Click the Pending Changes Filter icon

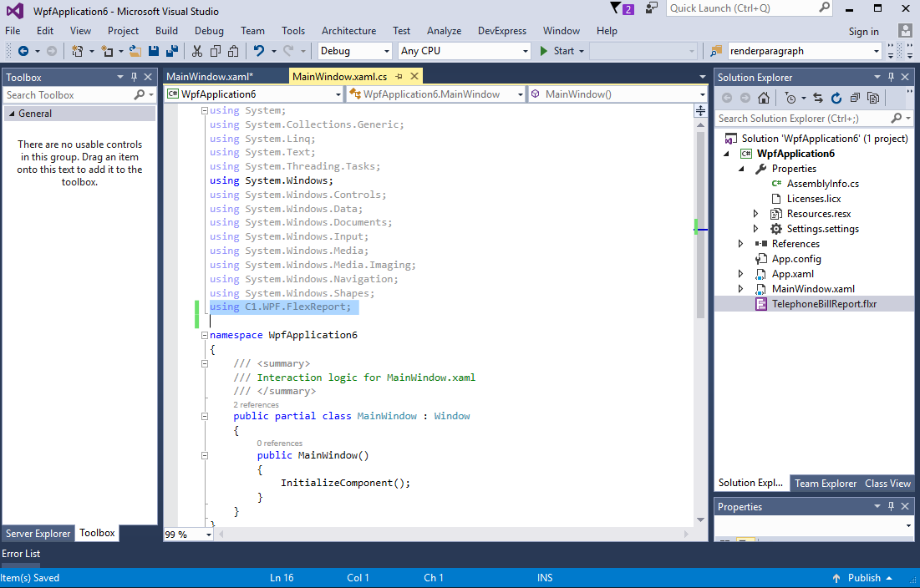[790, 98]
